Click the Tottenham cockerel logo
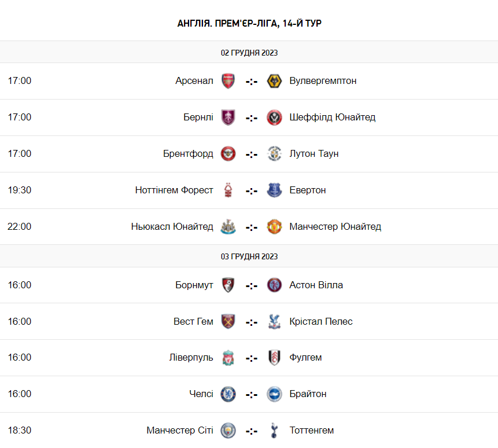Image resolution: width=498 pixels, height=448 pixels. [274, 431]
